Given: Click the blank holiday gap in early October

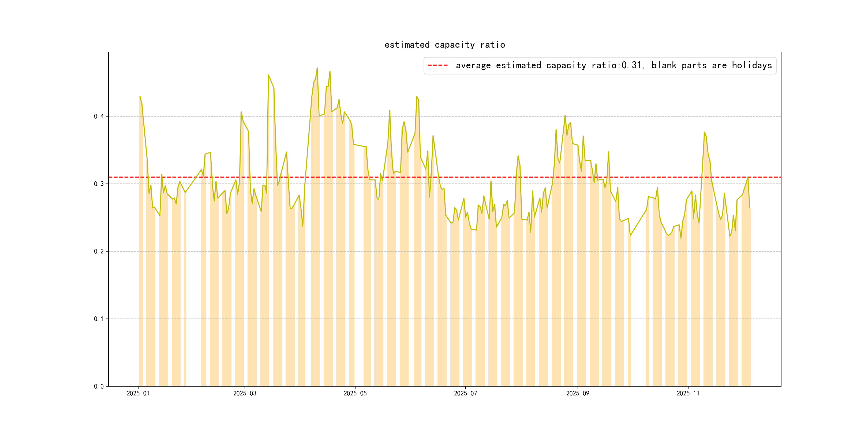Looking at the screenshot, I should [638, 303].
